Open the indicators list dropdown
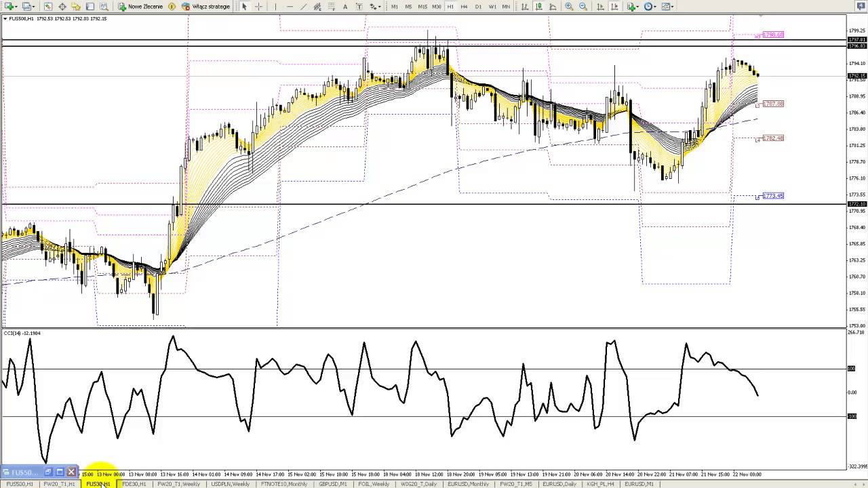This screenshot has height=488, width=868. point(632,6)
